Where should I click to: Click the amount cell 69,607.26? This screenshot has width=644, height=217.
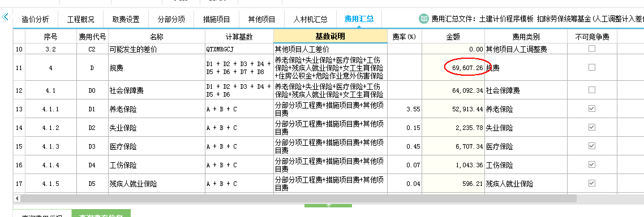(x=453, y=68)
